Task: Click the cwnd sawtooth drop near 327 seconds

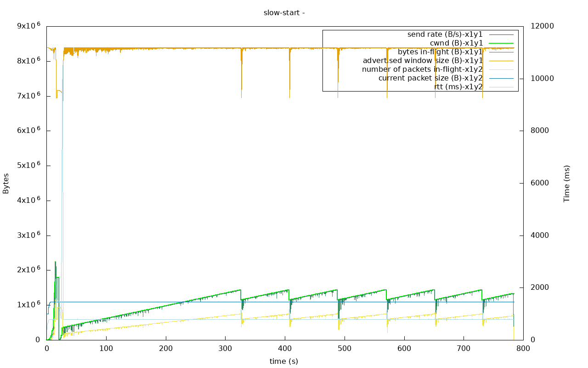Action: 242,295
